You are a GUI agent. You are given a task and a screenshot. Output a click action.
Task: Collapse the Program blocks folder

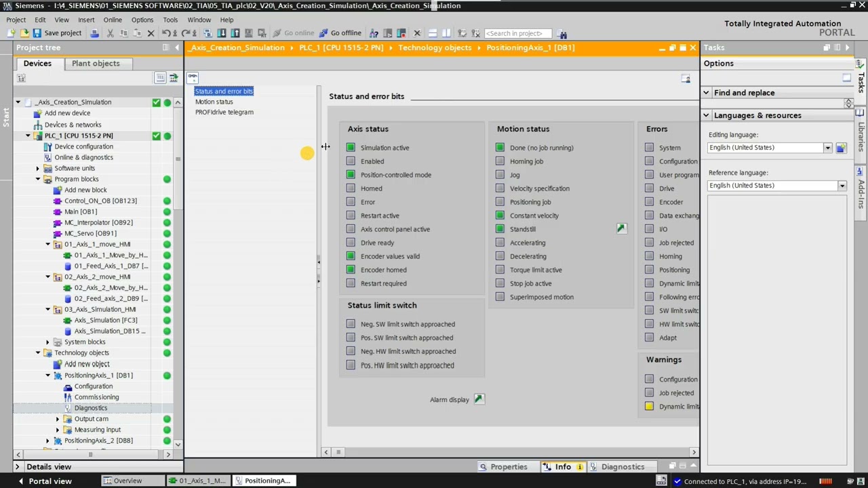point(38,179)
